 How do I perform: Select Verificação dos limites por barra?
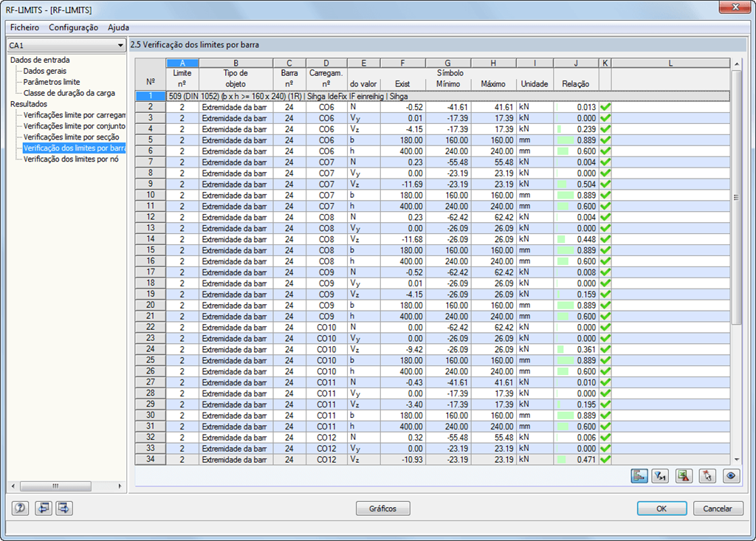tap(75, 148)
